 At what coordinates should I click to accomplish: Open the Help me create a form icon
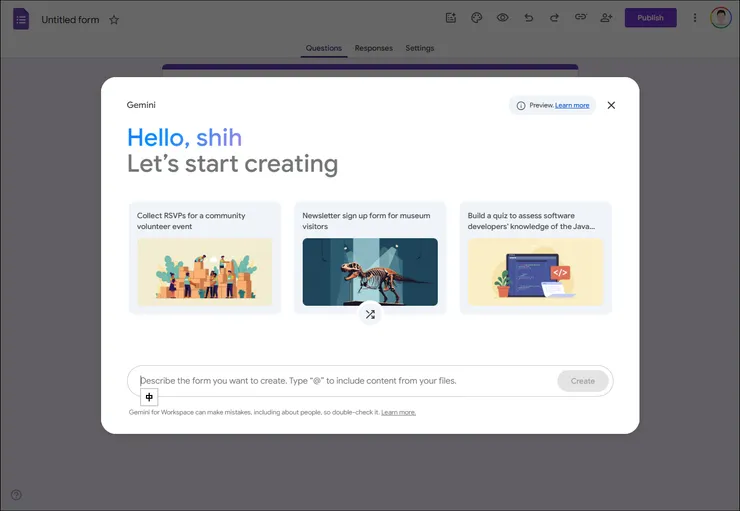(x=451, y=18)
